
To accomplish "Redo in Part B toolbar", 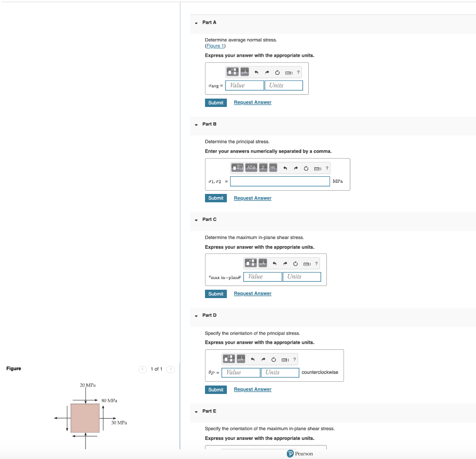I will click(296, 168).
